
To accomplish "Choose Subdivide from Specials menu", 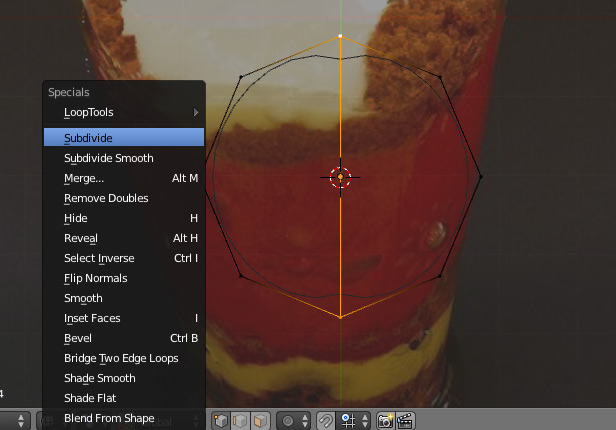I will (x=124, y=138).
